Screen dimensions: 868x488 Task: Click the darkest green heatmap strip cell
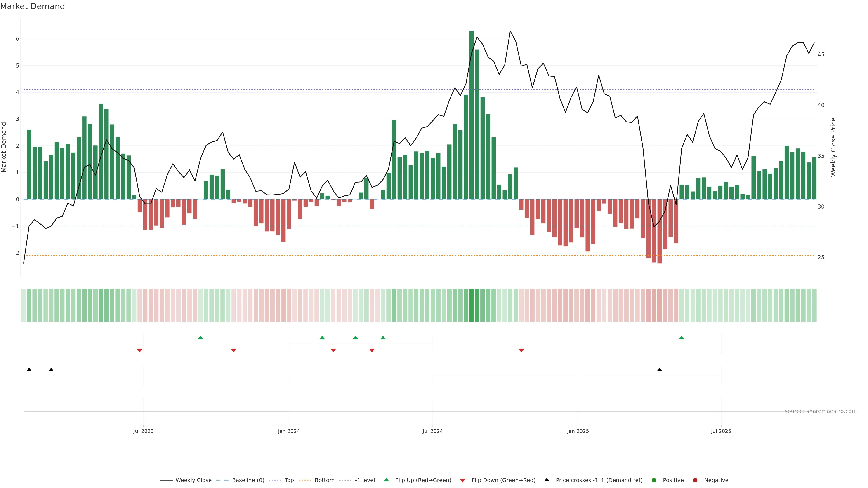pyautogui.click(x=471, y=305)
